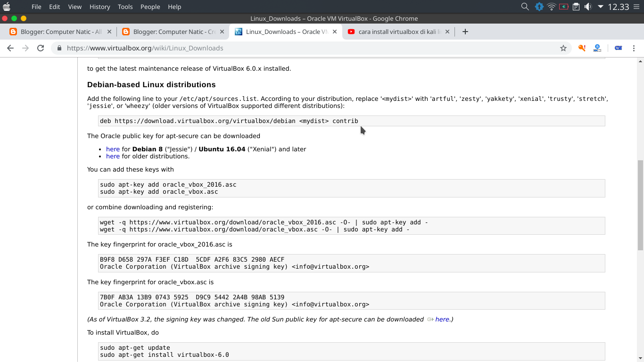Viewport: 644px width, 362px height.
Task: Click the Debian-based Linux distributions heading
Action: [151, 85]
